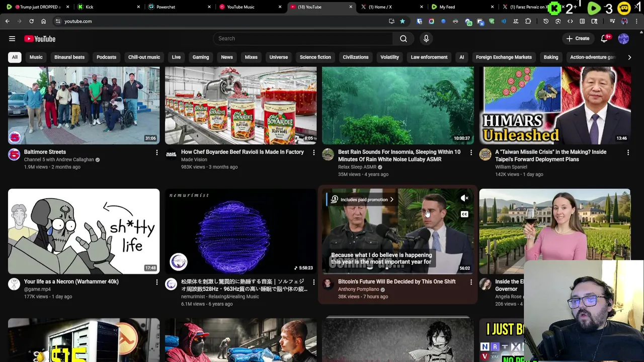The height and width of the screenshot is (362, 644).
Task: Show more category chips with right arrow
Action: pyautogui.click(x=629, y=57)
